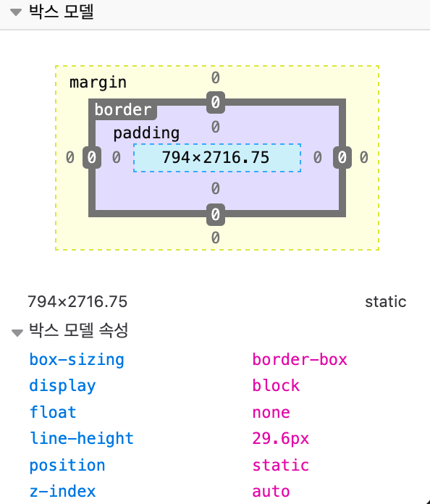Click the static label beside the dimensions

coord(386,301)
